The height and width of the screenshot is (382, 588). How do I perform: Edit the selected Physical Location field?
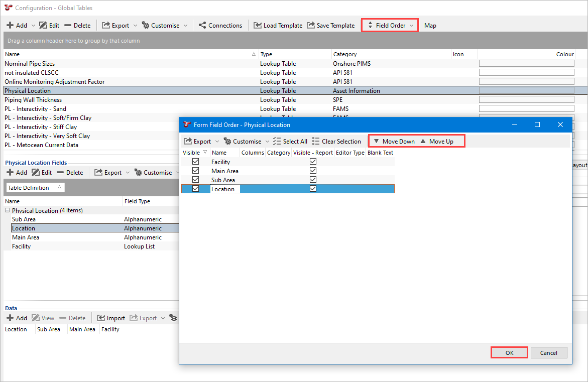(x=36, y=172)
